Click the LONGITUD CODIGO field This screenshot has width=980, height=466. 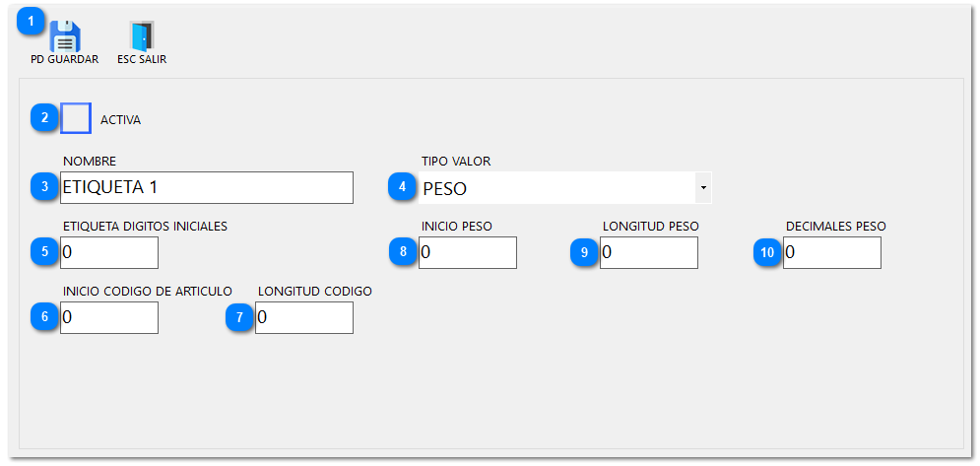[x=304, y=317]
